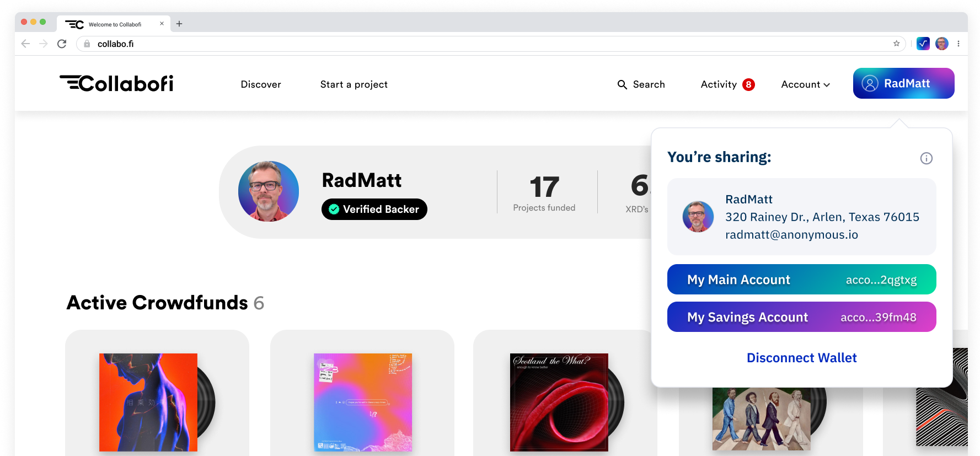Click the blue checkmark browser extension icon
Screen dimensions: 980x456
[923, 44]
